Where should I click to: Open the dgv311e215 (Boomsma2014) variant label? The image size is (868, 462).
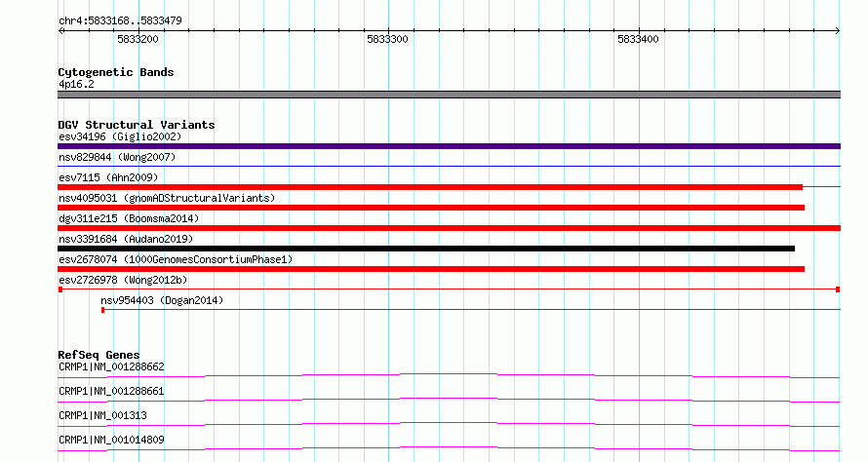click(x=129, y=218)
